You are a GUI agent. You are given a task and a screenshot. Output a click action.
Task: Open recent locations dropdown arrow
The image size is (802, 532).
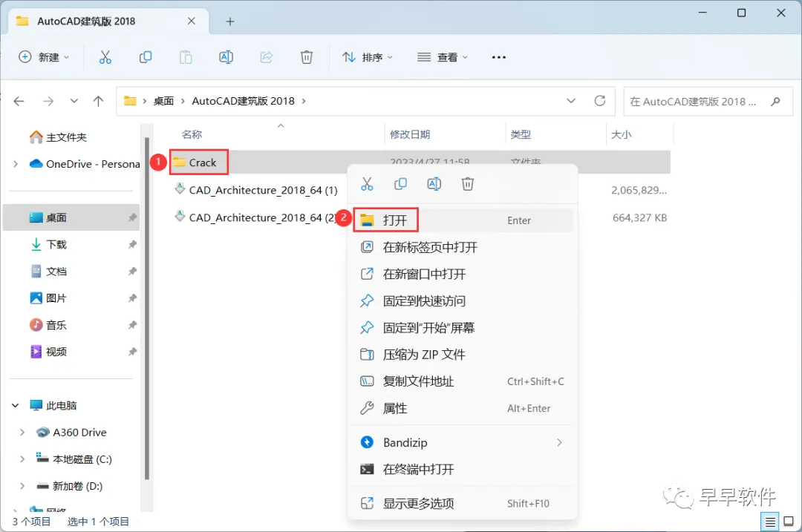[74, 101]
